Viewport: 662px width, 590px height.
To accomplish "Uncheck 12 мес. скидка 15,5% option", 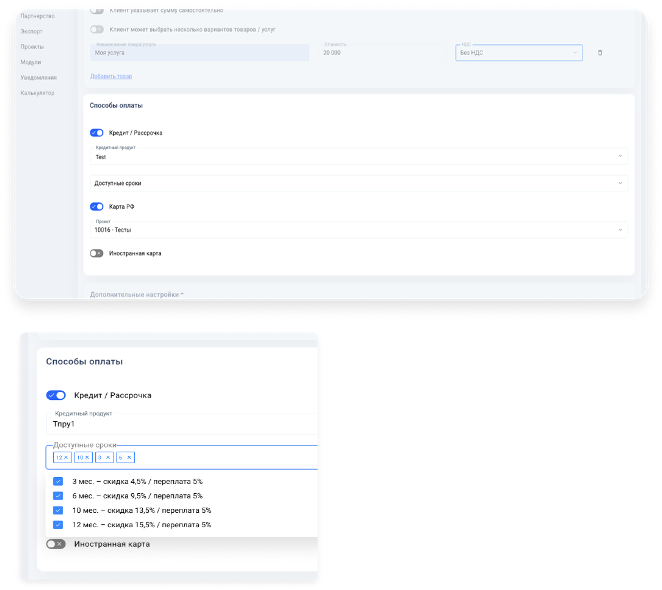I will tap(58, 524).
